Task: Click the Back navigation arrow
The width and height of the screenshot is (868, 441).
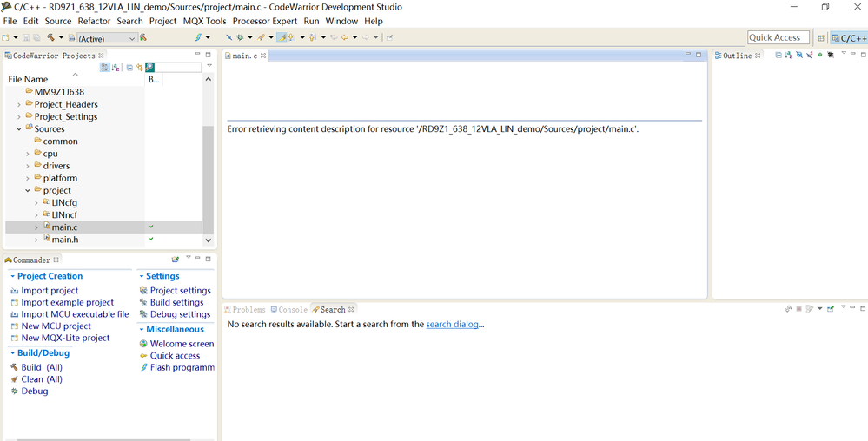Action: coord(344,37)
